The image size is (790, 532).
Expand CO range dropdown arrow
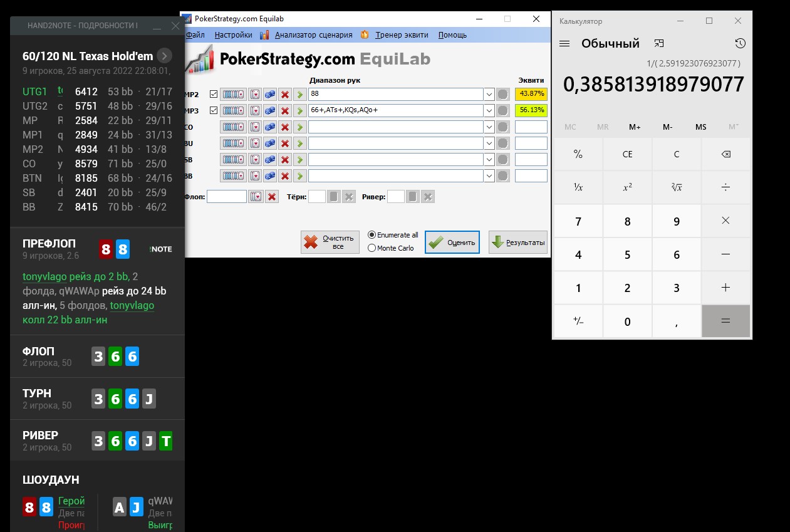pyautogui.click(x=489, y=127)
